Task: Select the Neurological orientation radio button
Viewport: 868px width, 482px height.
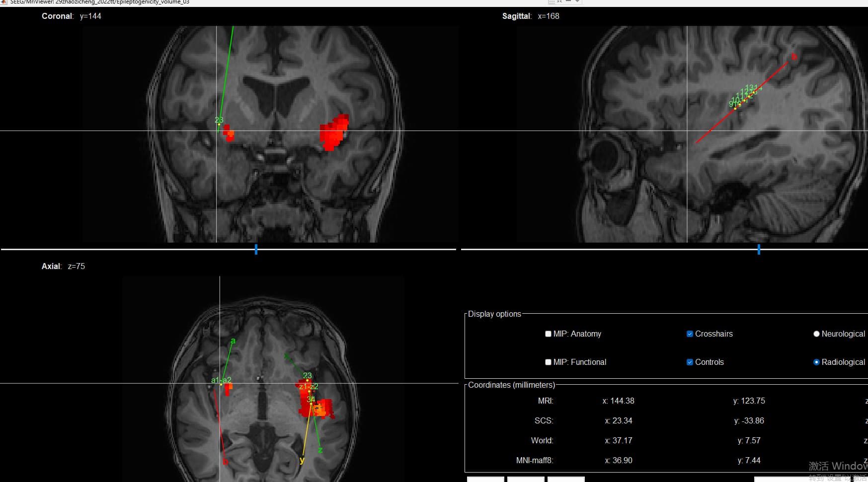Action: 816,334
